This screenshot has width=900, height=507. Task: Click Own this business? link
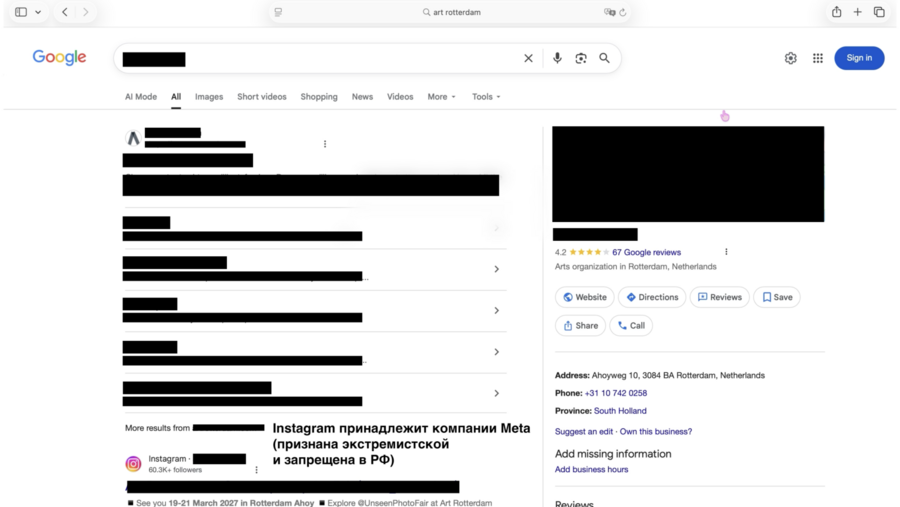(x=656, y=432)
